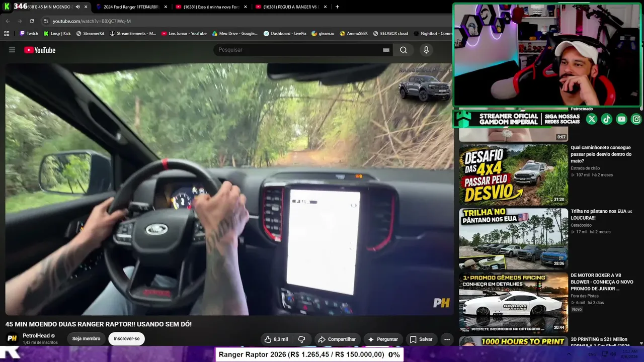The height and width of the screenshot is (362, 644).
Task: Click the Seja membro button
Action: (x=86, y=339)
